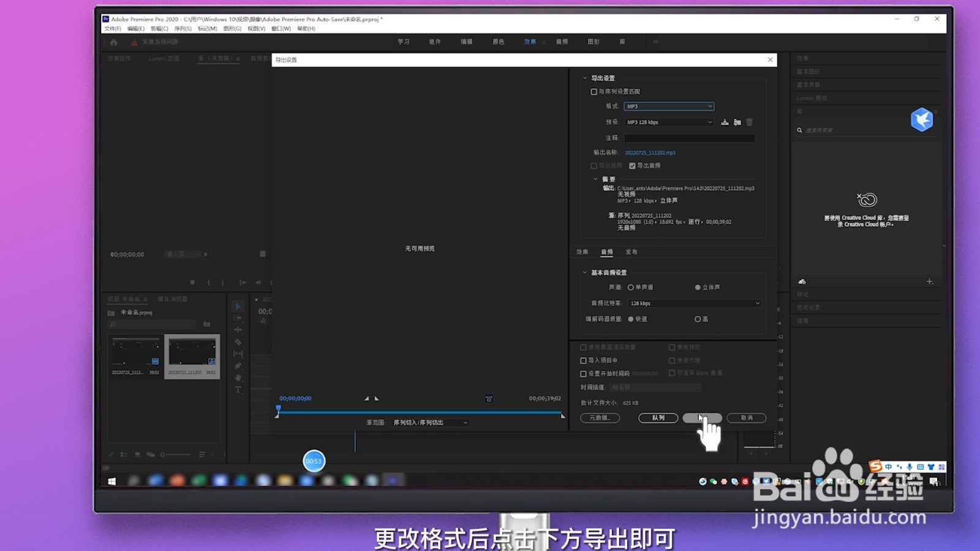Toggle the 导出音频 checkbox
The image size is (980, 551).
pyautogui.click(x=633, y=165)
